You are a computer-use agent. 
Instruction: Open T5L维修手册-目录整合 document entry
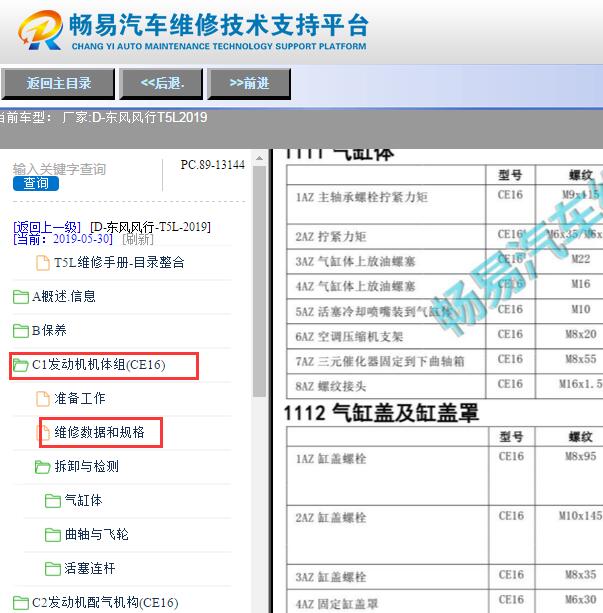pos(119,262)
